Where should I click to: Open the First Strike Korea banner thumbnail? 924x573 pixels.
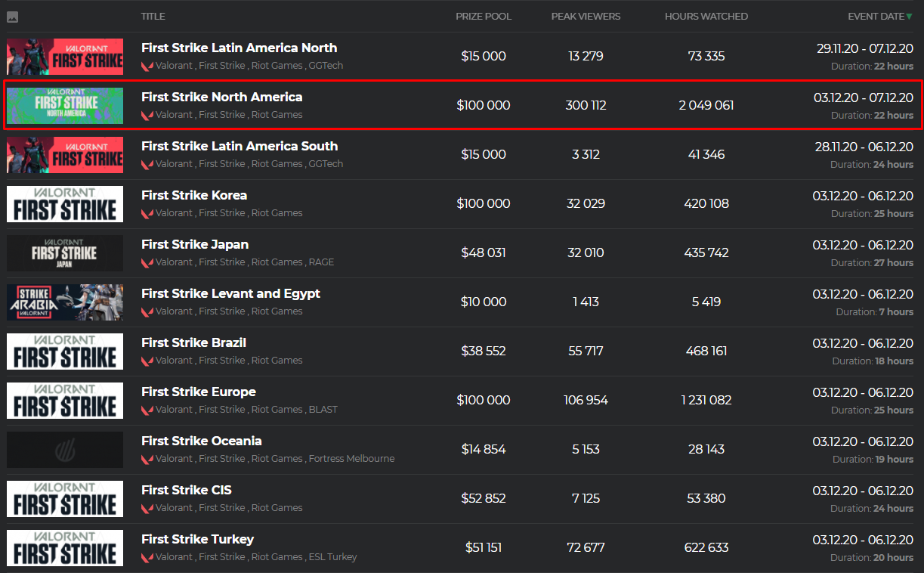[x=65, y=204]
